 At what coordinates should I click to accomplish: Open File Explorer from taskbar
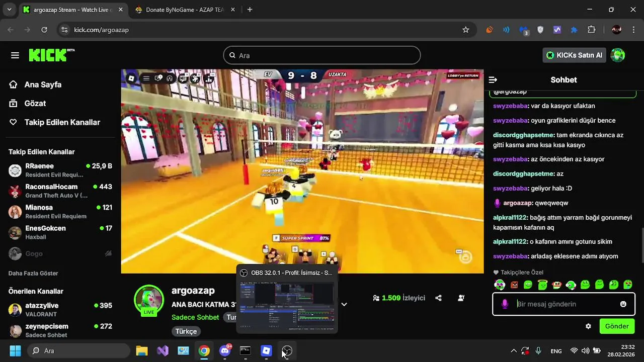click(x=142, y=351)
